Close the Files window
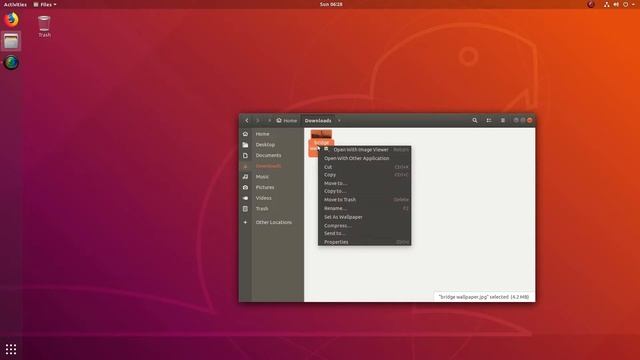The height and width of the screenshot is (360, 640). tap(530, 120)
